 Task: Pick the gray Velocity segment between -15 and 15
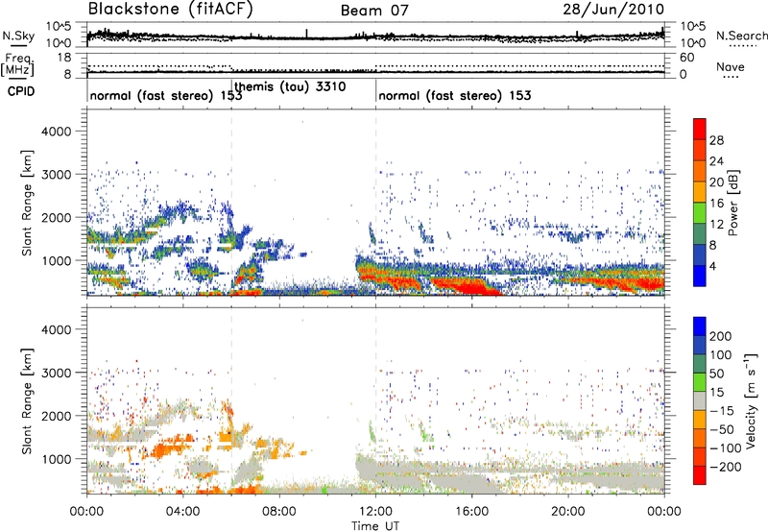[700, 400]
